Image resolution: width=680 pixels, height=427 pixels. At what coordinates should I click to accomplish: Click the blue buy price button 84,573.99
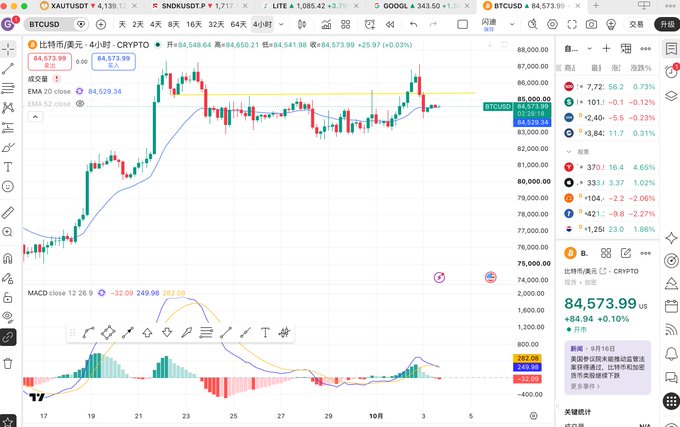point(114,62)
